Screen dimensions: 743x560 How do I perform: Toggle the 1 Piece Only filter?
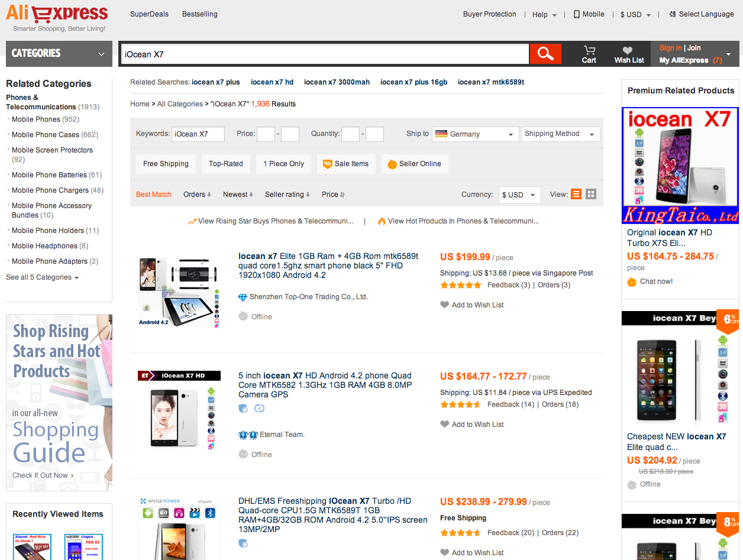[x=284, y=164]
